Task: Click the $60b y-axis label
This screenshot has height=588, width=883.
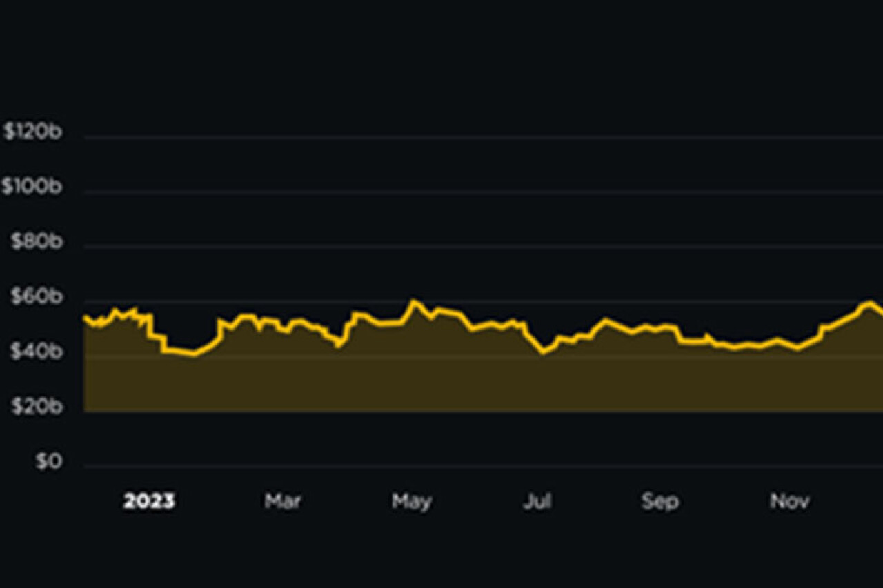Action: pyautogui.click(x=37, y=297)
